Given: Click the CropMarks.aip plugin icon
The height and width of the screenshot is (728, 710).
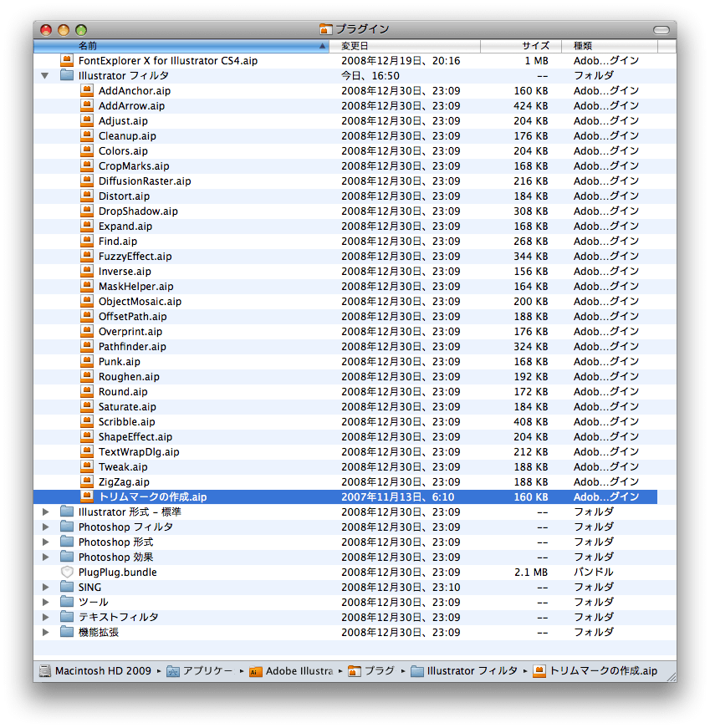Looking at the screenshot, I should (87, 165).
